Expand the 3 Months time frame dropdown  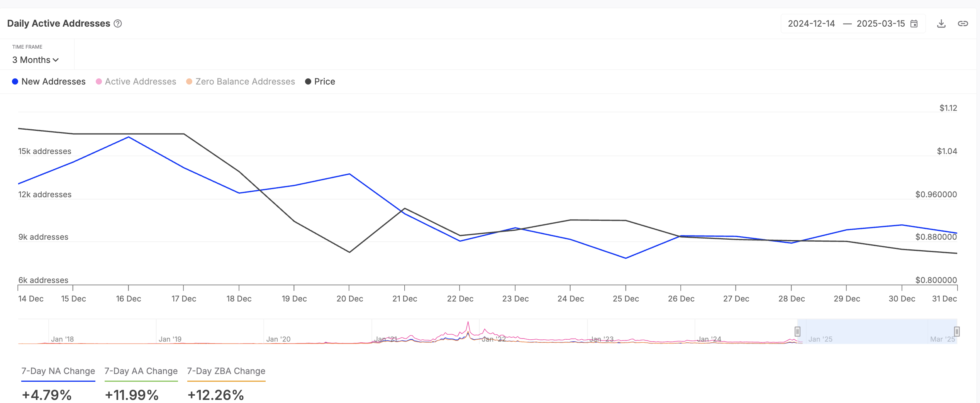pos(36,60)
